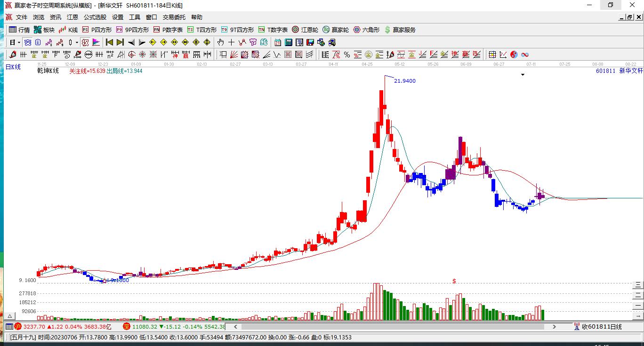
Task: Click the Shanghai index ticker 3237.70
Action: pos(34,327)
